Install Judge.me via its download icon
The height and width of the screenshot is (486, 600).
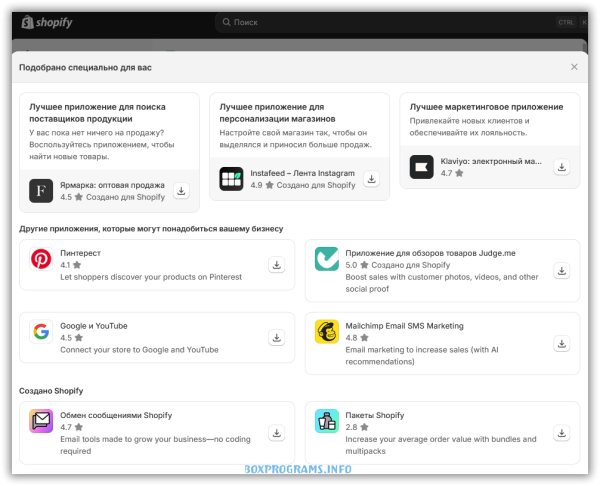pos(561,271)
